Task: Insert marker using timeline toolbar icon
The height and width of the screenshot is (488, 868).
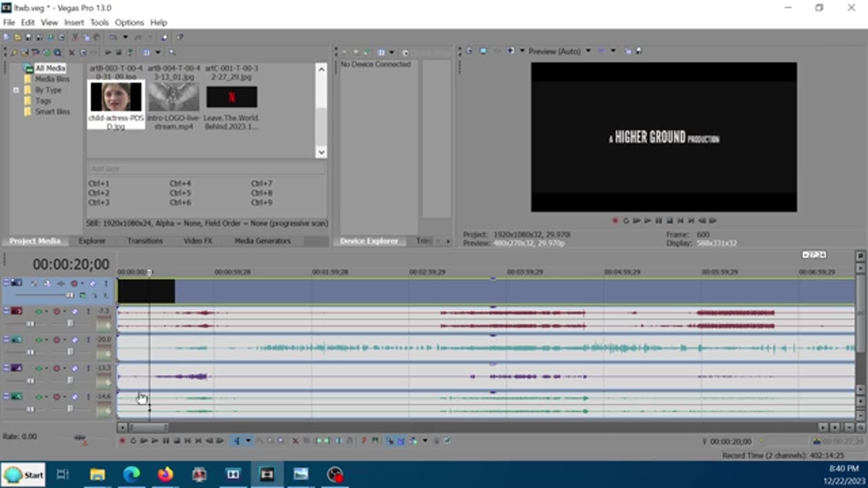Action: click(x=363, y=441)
